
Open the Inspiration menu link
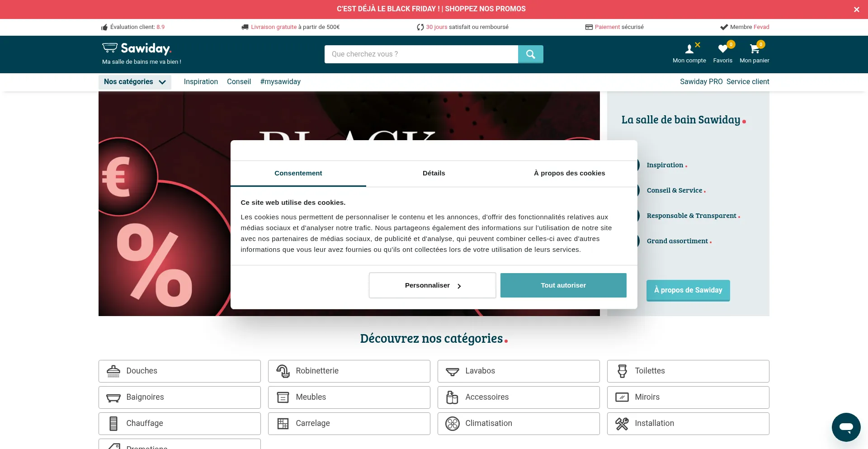[201, 82]
